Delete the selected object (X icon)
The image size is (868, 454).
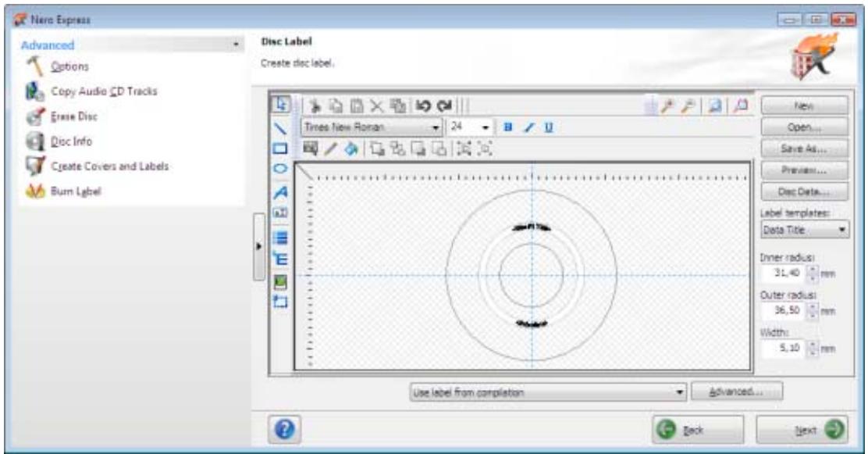[376, 105]
